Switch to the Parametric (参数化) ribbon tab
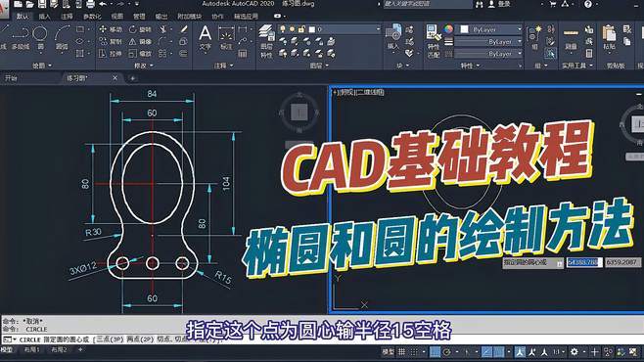 [x=92, y=17]
